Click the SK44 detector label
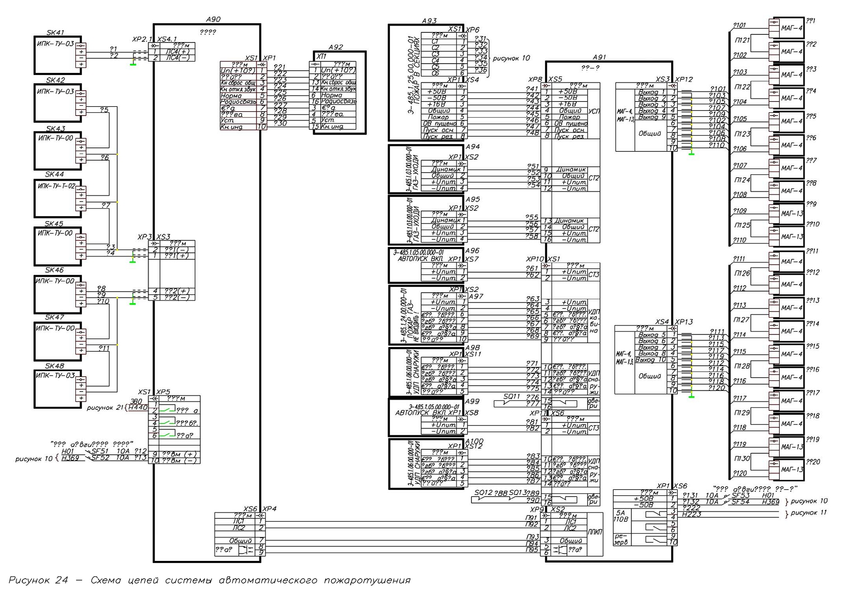868x607 pixels. 55,174
